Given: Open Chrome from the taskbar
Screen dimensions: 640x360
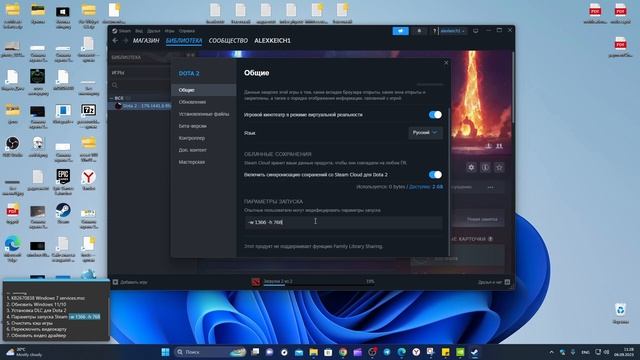Looking at the screenshot, I should click(x=343, y=352).
